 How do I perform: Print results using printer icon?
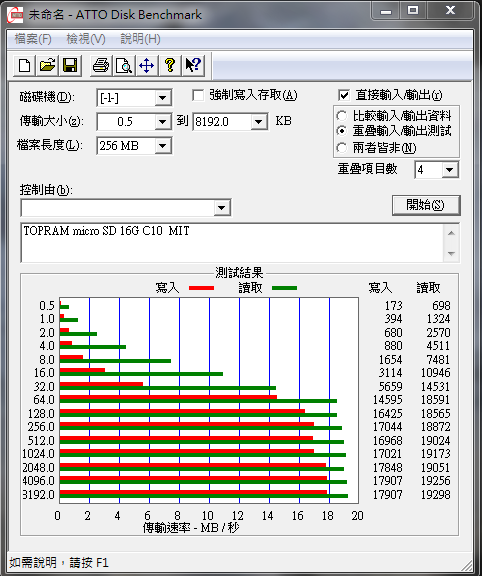(101, 66)
